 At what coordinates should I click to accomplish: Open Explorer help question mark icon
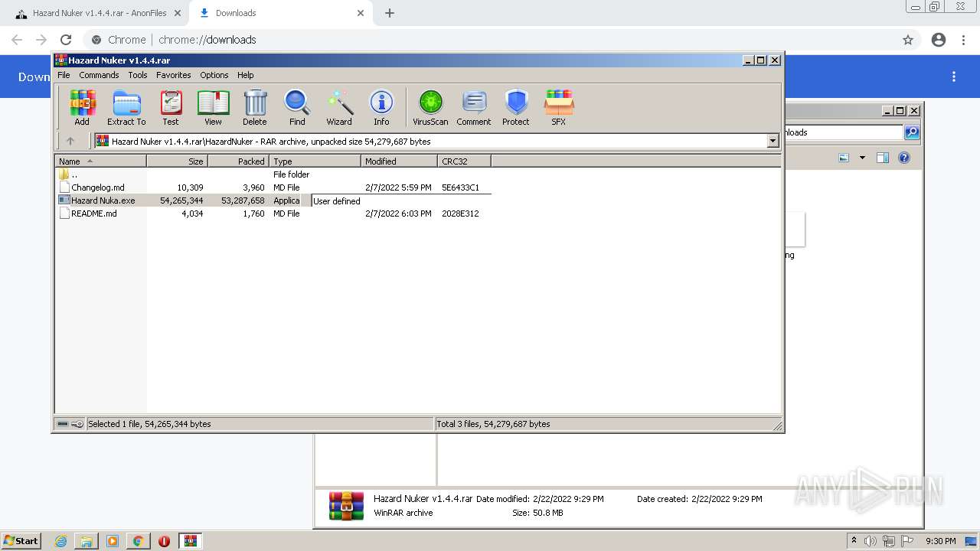pos(904,158)
